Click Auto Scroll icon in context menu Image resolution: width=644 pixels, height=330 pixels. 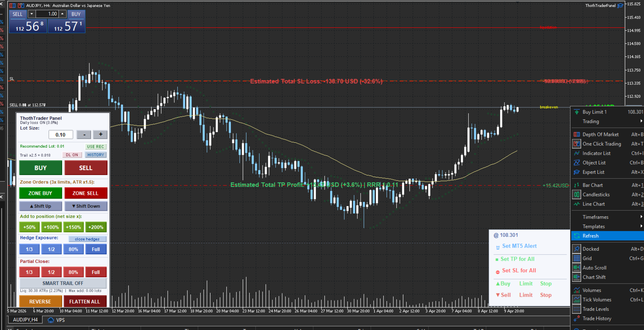[577, 268]
